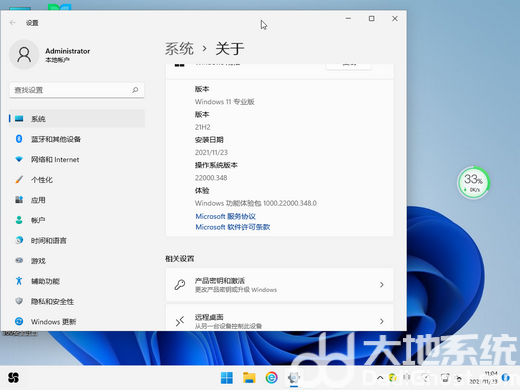This screenshot has height=390, width=520.
Task: Click the time and language globe icon
Action: point(19,240)
